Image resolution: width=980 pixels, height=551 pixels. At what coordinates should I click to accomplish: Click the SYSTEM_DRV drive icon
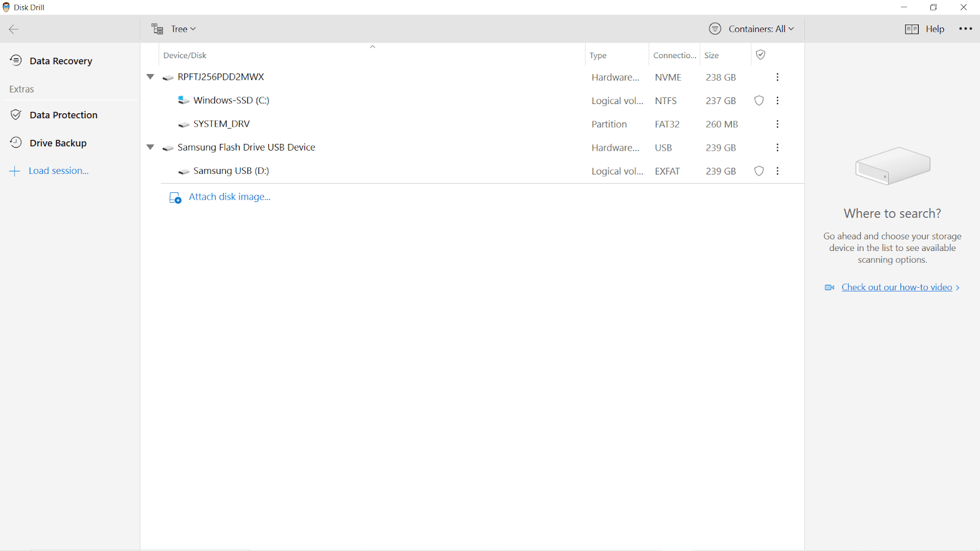pyautogui.click(x=183, y=124)
